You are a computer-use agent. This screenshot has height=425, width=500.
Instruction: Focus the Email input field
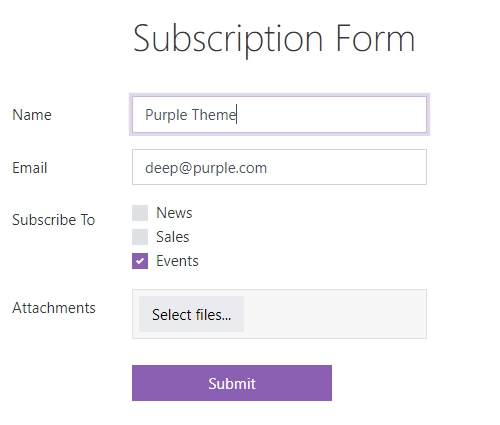click(x=279, y=167)
